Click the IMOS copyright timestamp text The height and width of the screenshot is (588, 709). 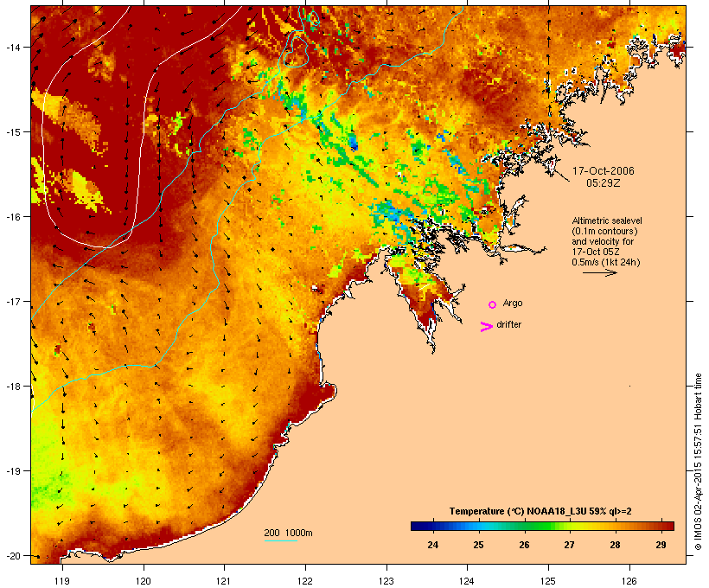pos(698,462)
